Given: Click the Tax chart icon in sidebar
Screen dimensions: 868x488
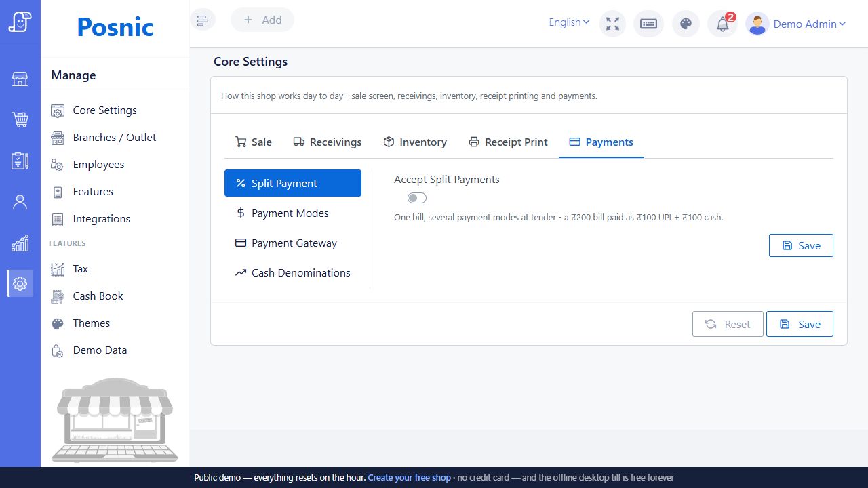Looking at the screenshot, I should click(58, 269).
